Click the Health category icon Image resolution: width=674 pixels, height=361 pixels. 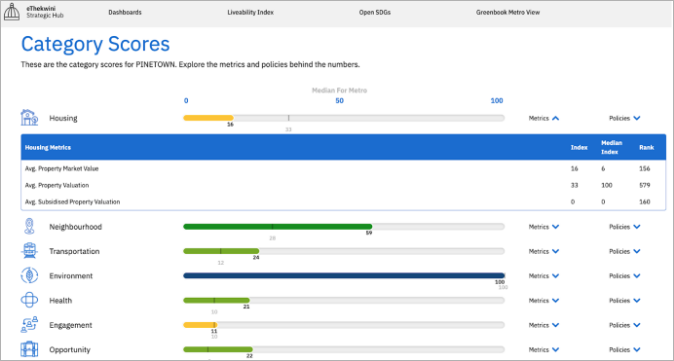coord(29,300)
